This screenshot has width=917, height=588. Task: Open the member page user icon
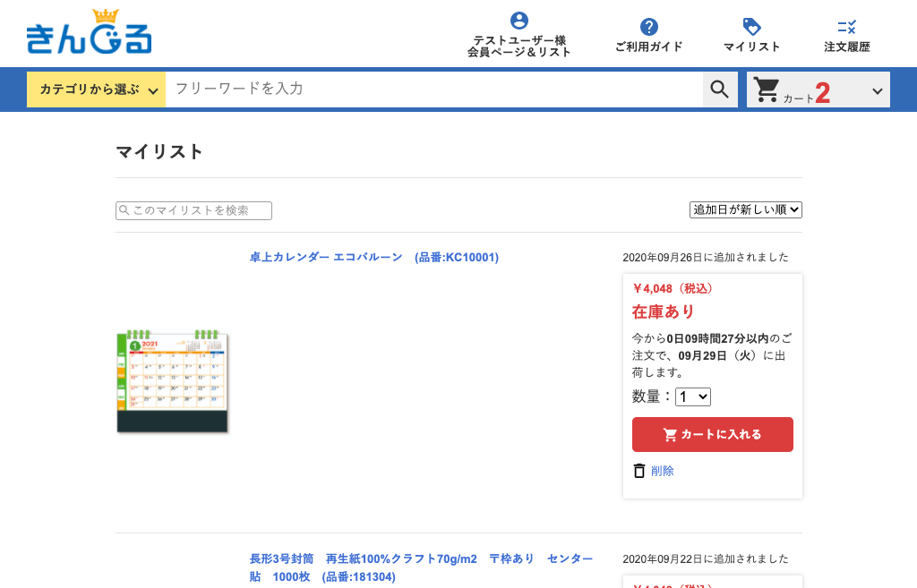[x=519, y=21]
